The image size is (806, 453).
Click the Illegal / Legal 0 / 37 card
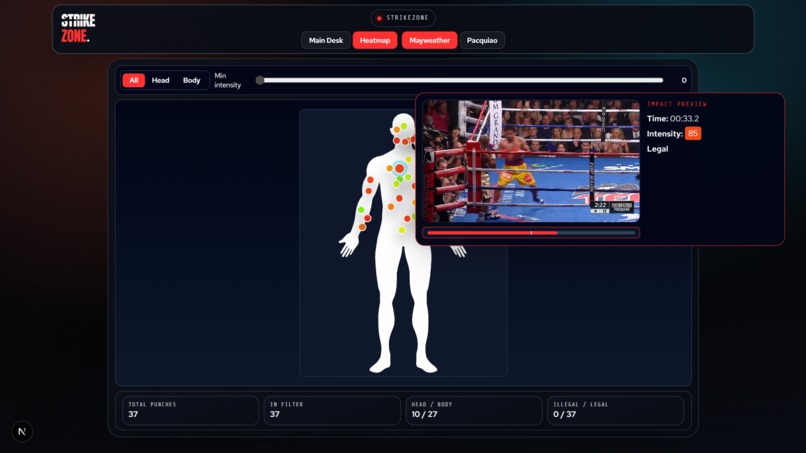[x=616, y=410]
